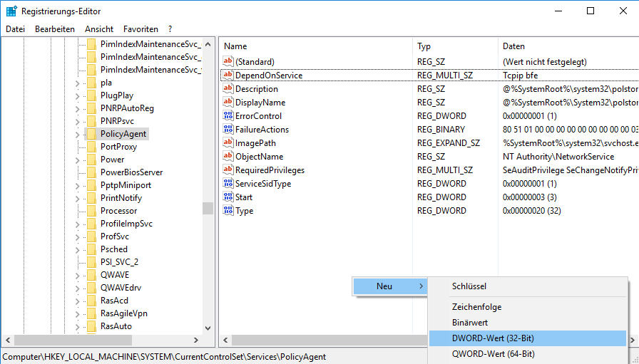Click the Description value icon

coord(228,88)
